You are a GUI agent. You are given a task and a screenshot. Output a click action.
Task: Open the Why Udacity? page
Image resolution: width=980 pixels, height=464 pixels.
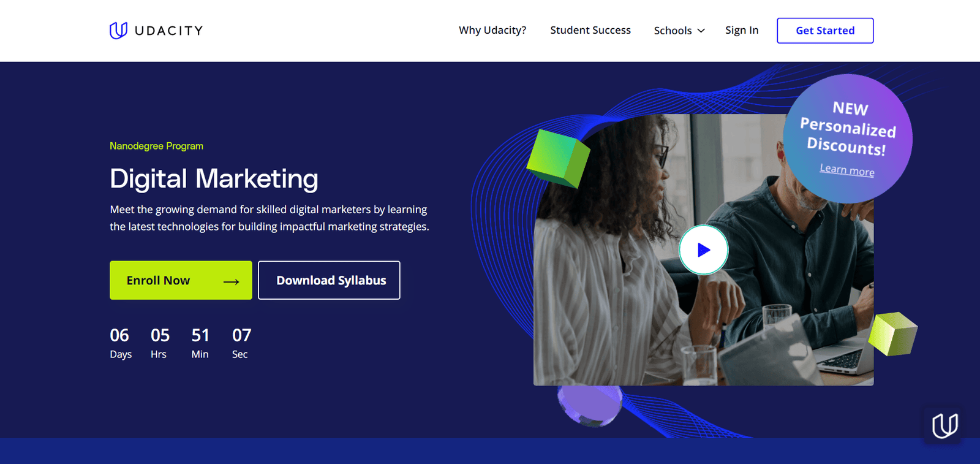point(492,30)
